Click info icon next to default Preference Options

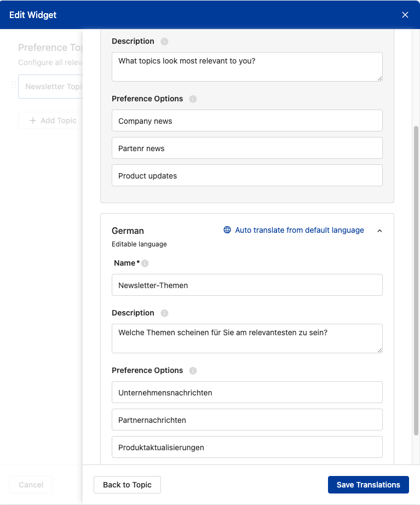tap(193, 99)
